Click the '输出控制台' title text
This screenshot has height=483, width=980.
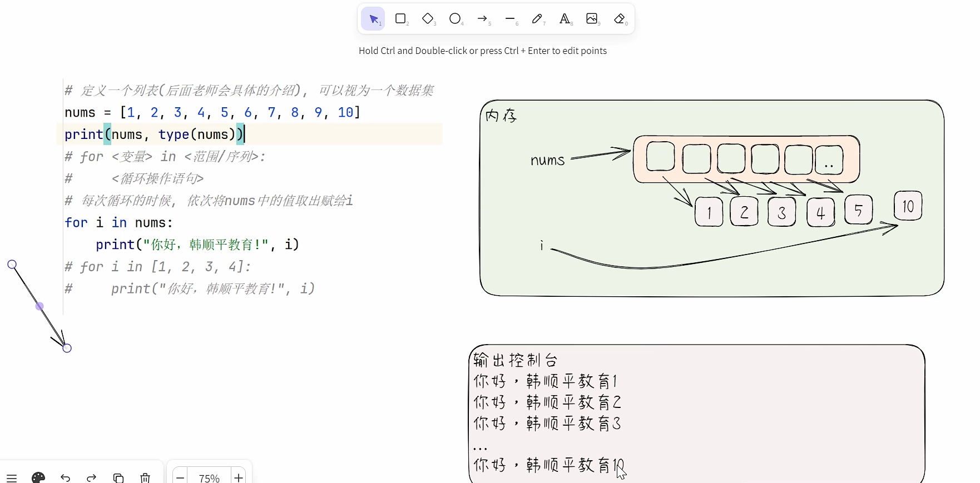click(x=515, y=360)
